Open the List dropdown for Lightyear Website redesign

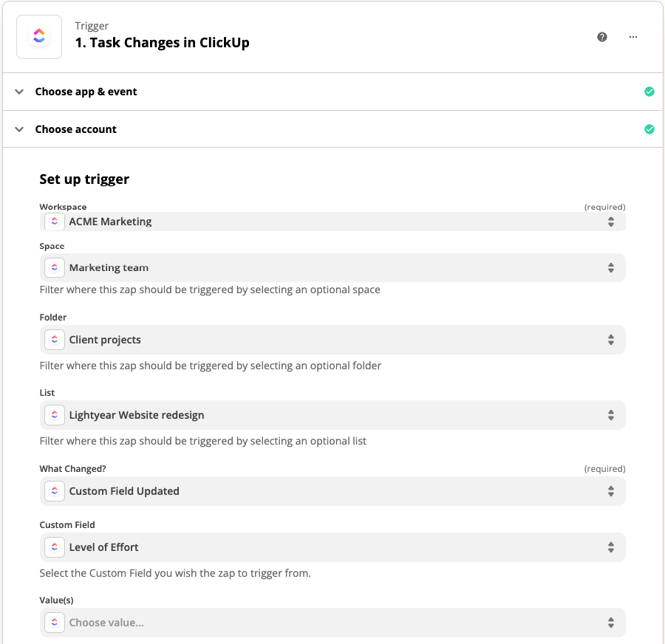pos(332,415)
